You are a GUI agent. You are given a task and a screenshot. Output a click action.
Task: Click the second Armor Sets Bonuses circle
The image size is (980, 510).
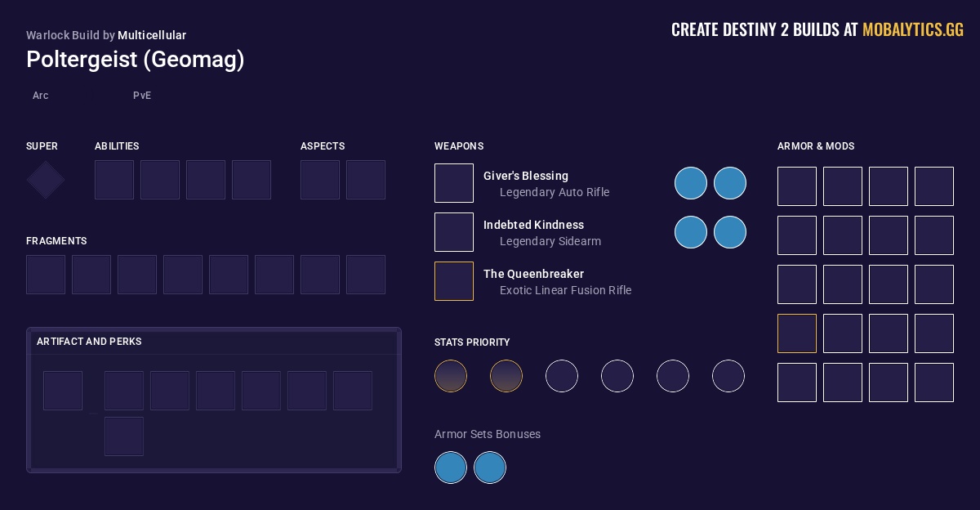[490, 467]
